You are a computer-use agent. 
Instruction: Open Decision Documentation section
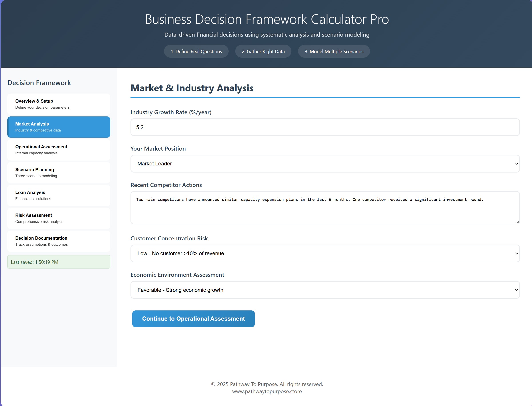click(x=59, y=241)
